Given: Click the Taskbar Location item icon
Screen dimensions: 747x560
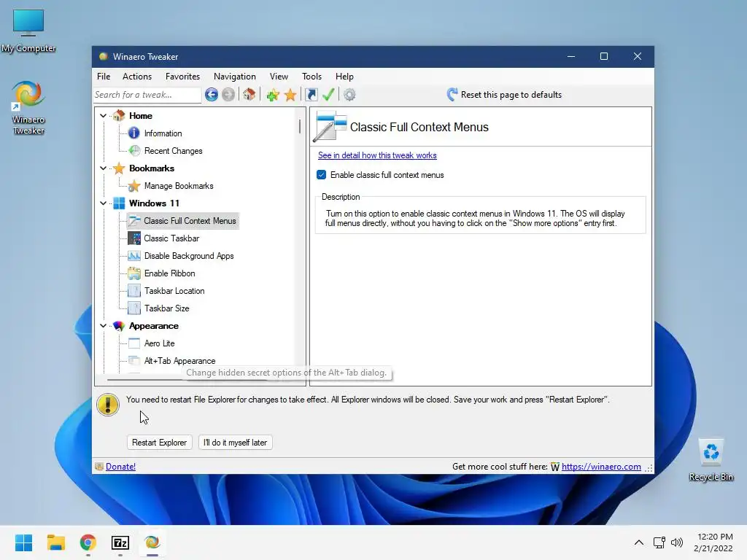Looking at the screenshot, I should point(134,291).
